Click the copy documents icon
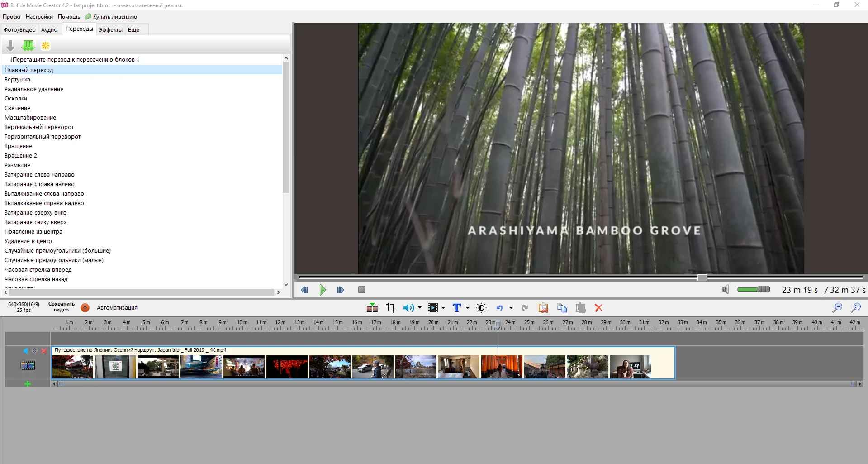Screen dimensions: 868x464 pyautogui.click(x=562, y=308)
